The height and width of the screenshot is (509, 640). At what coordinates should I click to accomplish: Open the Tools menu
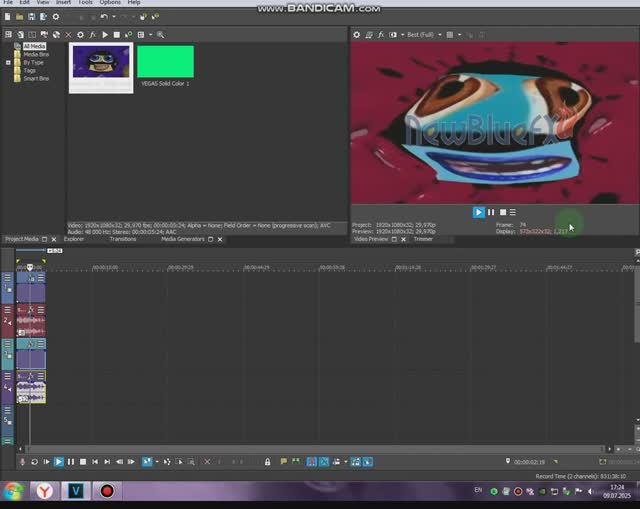85,2
